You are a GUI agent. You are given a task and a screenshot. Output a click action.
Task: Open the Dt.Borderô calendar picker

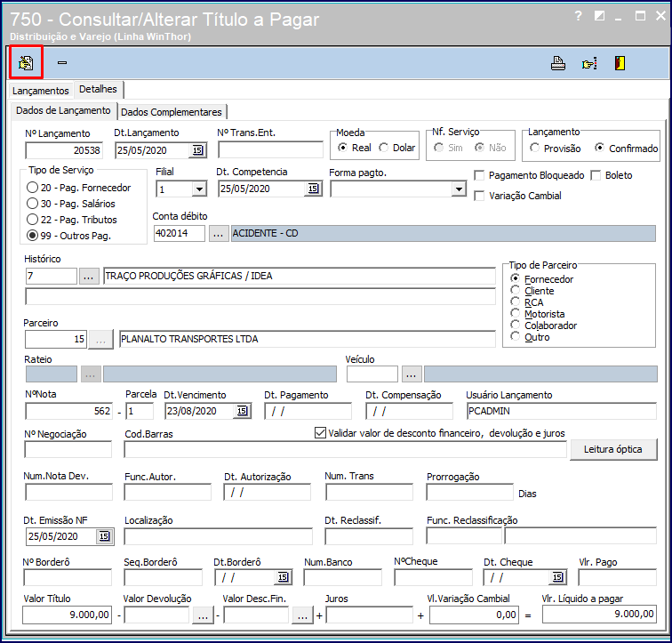(283, 577)
